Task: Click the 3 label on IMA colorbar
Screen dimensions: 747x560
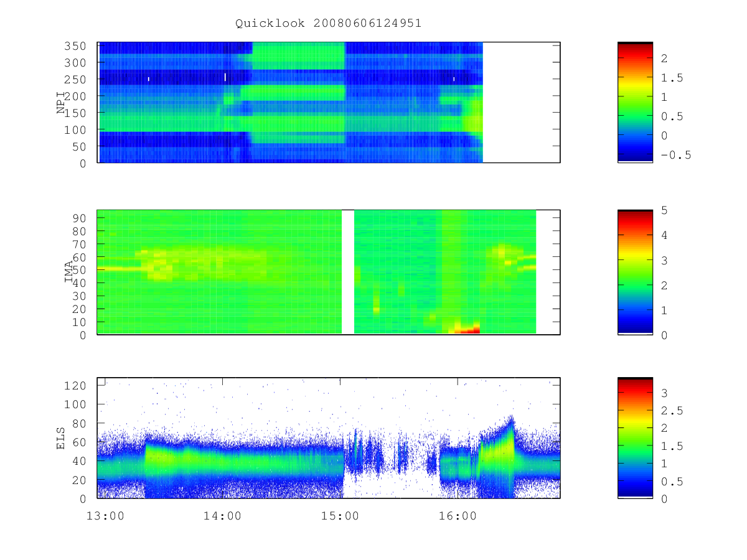Action: (664, 260)
